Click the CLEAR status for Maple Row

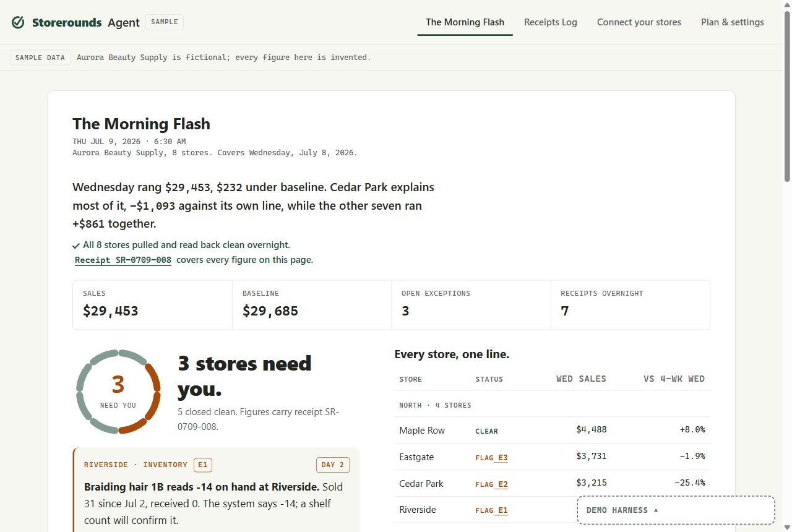(x=486, y=431)
